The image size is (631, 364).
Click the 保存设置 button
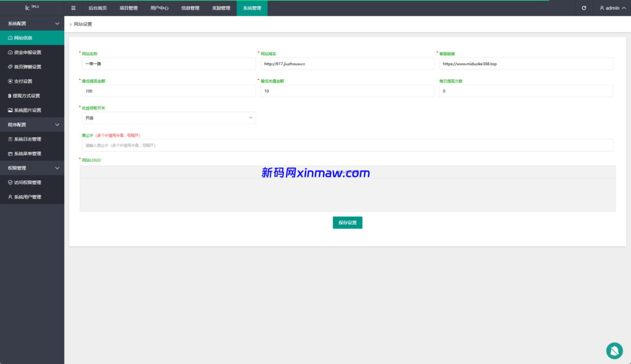click(347, 222)
